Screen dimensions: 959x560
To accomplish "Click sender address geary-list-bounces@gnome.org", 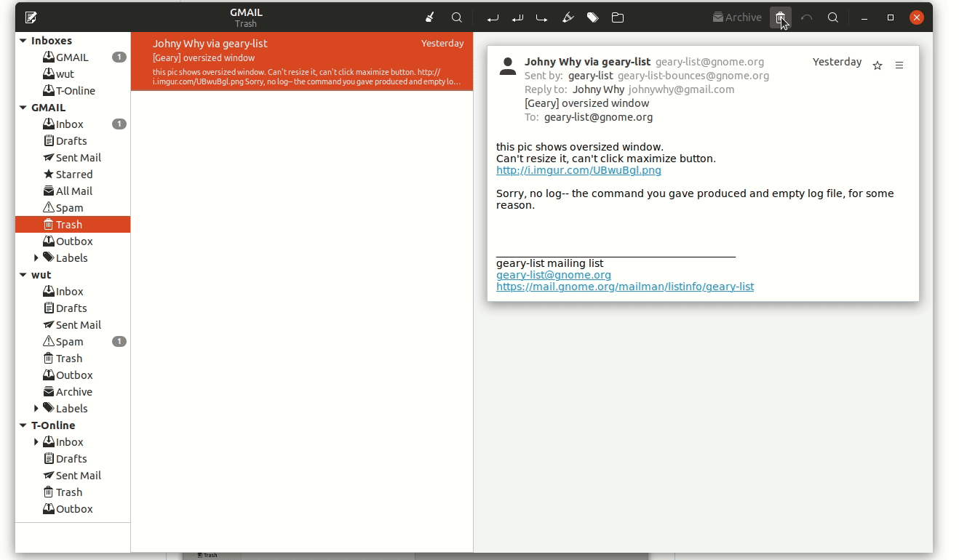I will coord(693,76).
